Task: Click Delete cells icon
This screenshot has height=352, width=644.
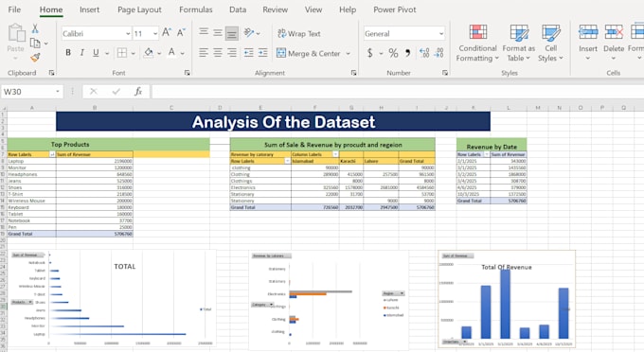Action: (x=614, y=32)
